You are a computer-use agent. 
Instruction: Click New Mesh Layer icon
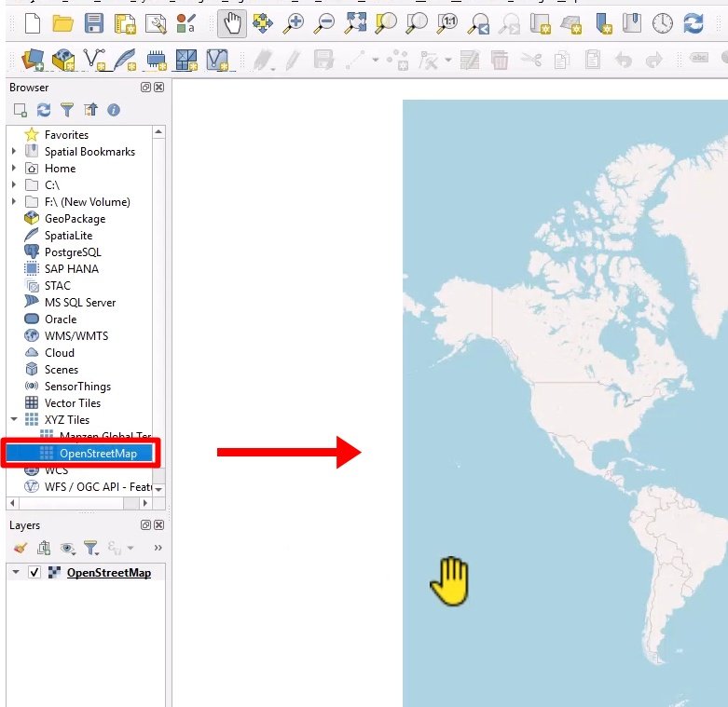click(186, 60)
